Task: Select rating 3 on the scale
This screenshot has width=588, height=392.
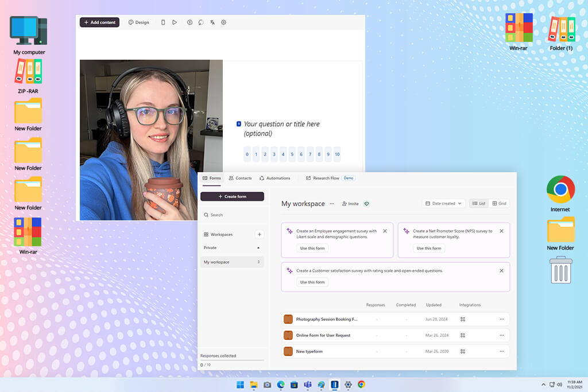Action: coord(274,154)
